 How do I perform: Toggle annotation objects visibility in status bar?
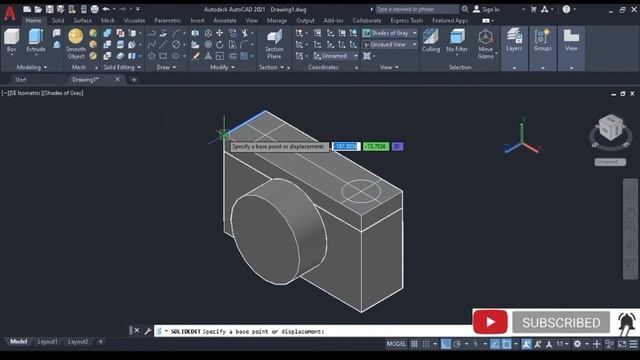coord(526,344)
